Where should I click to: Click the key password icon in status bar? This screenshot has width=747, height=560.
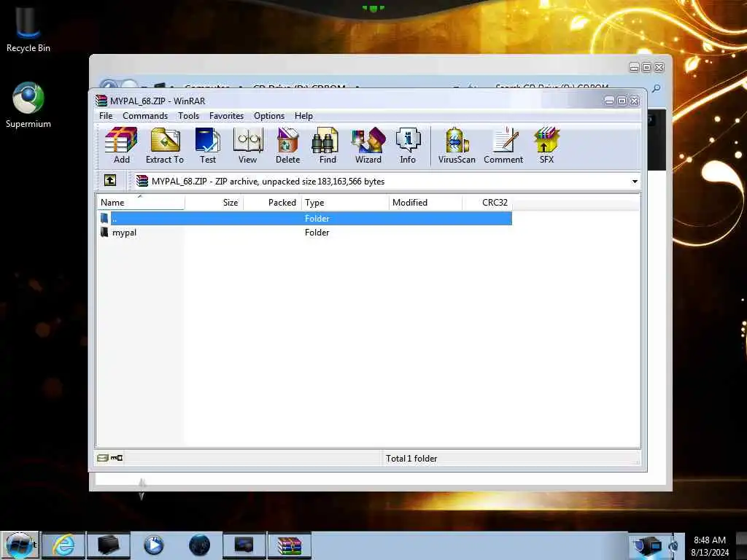click(117, 458)
